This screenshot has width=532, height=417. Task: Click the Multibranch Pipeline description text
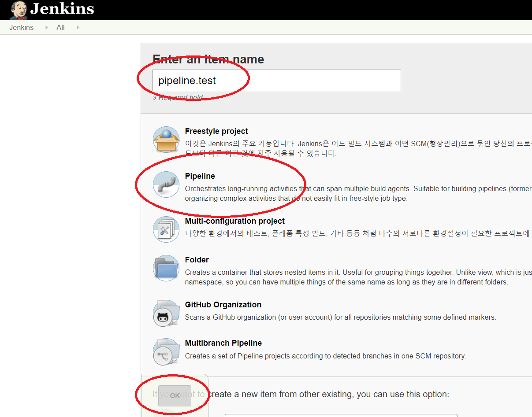325,356
